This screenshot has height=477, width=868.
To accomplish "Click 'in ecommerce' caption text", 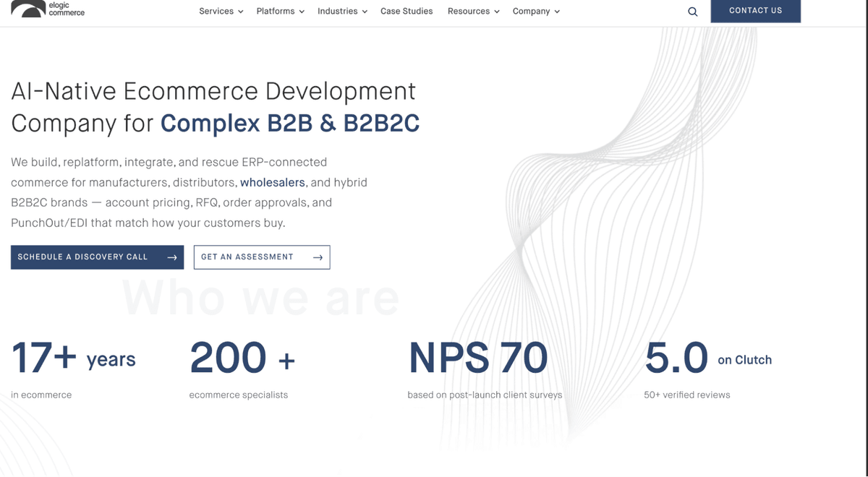I will point(41,395).
